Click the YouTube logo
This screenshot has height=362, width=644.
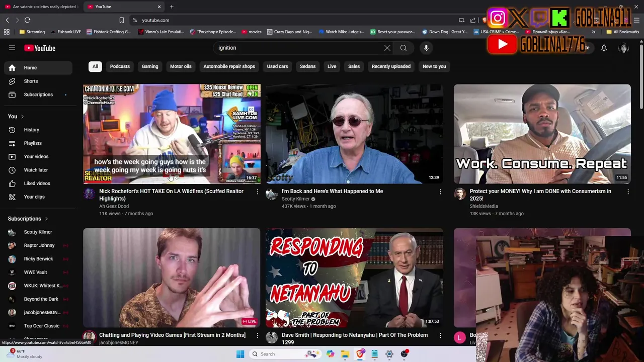(x=40, y=48)
